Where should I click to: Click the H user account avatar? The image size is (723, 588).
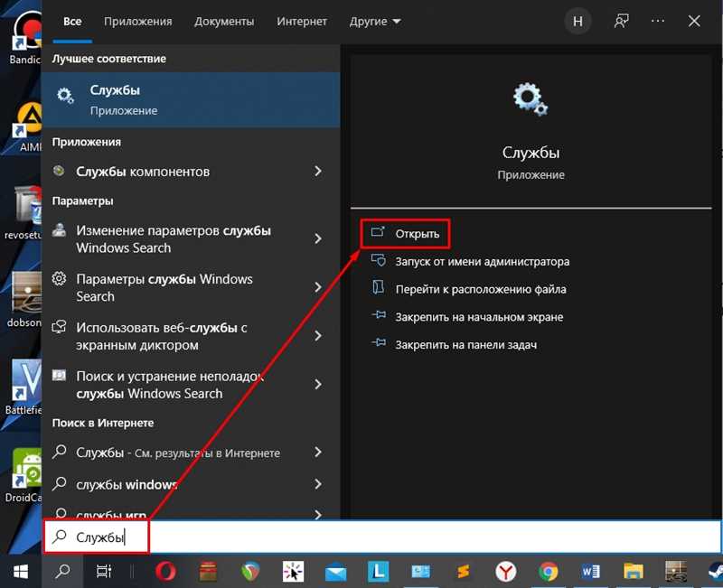point(577,21)
